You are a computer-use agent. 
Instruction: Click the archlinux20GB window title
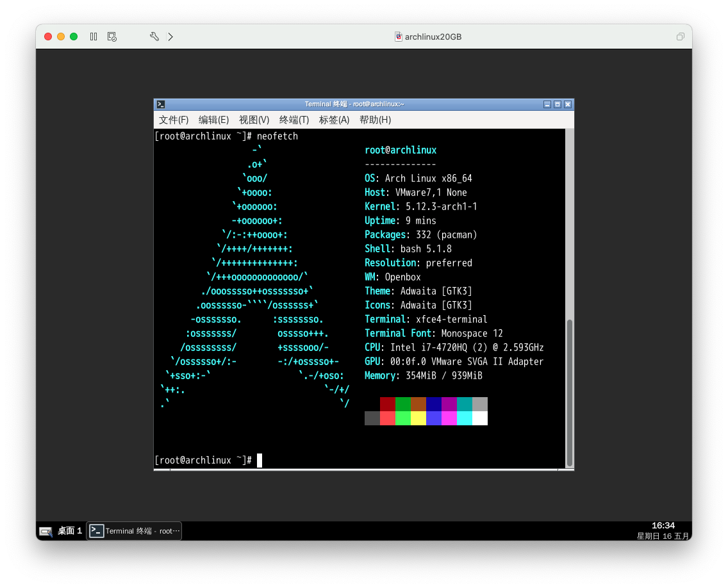(x=433, y=37)
